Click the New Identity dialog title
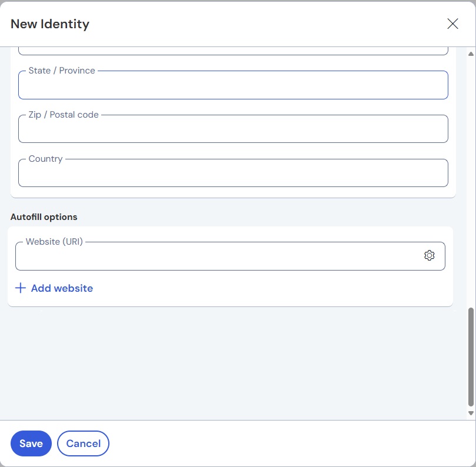Screen dimensions: 476x467 50,24
